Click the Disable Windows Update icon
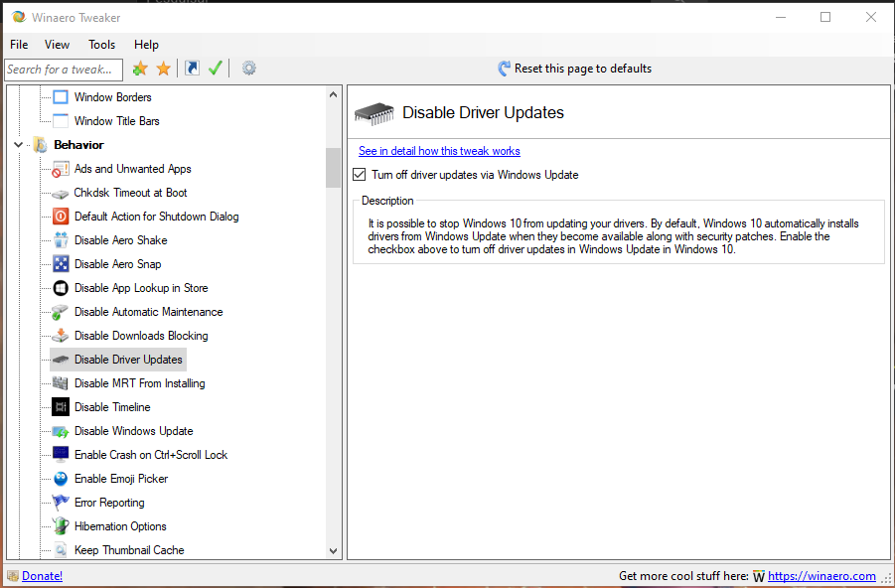Image resolution: width=895 pixels, height=588 pixels. 61,432
